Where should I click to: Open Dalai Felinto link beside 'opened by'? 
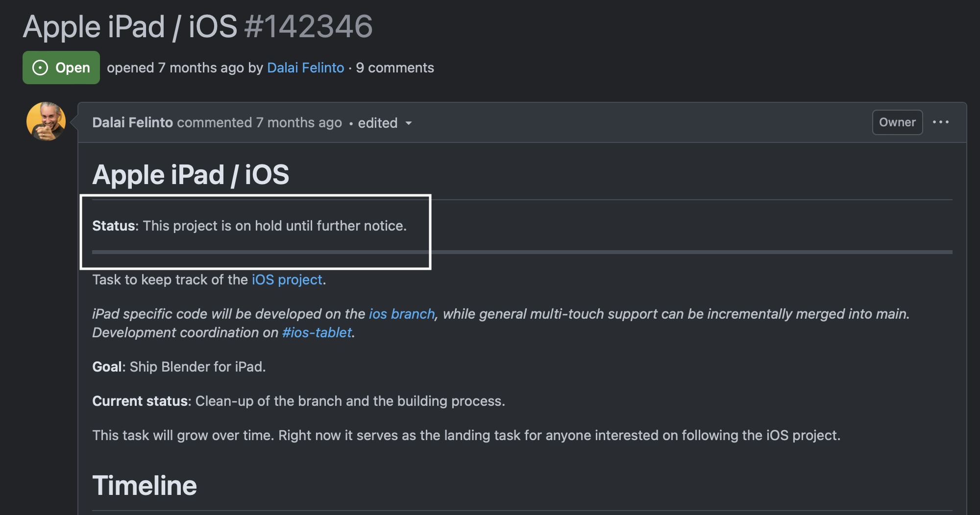[x=305, y=68]
